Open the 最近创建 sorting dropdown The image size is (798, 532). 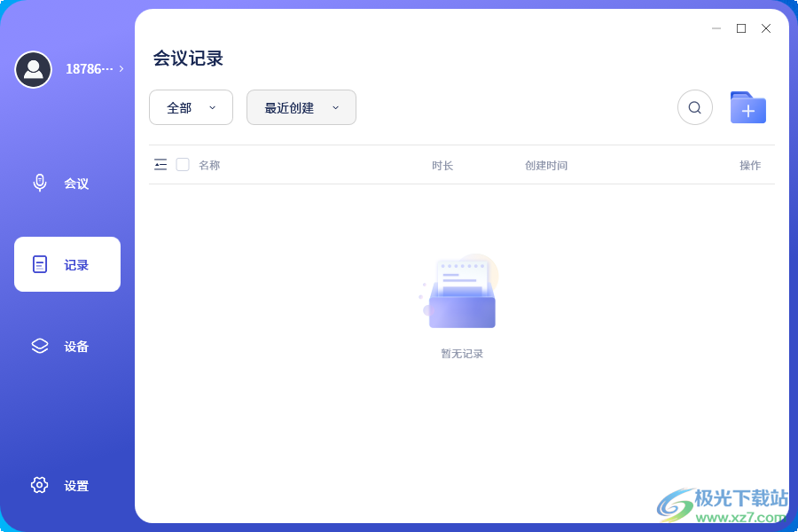tap(301, 107)
